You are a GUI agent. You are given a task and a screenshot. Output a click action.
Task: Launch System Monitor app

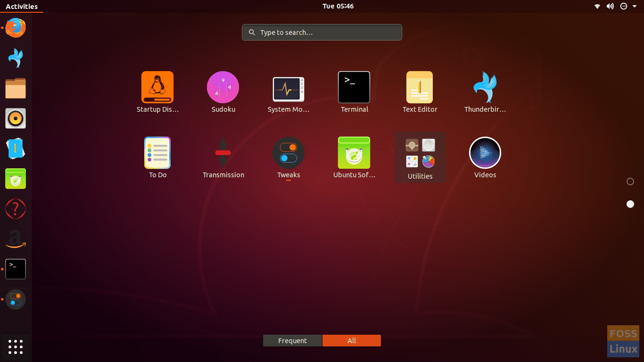click(x=289, y=92)
